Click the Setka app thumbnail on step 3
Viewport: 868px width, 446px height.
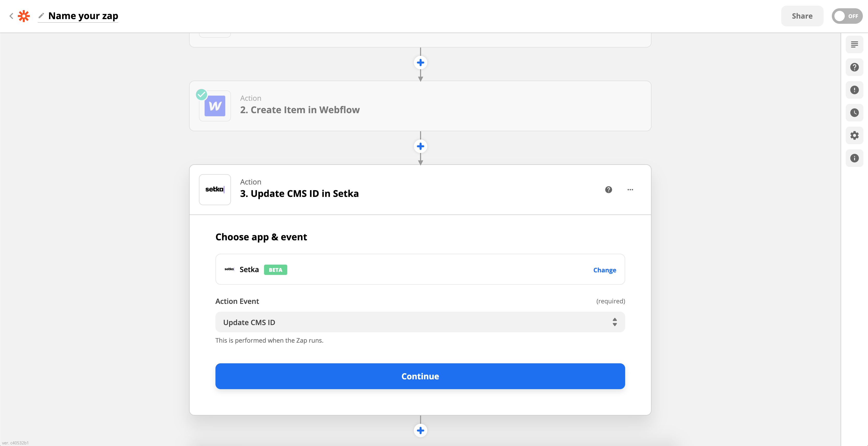(x=215, y=189)
